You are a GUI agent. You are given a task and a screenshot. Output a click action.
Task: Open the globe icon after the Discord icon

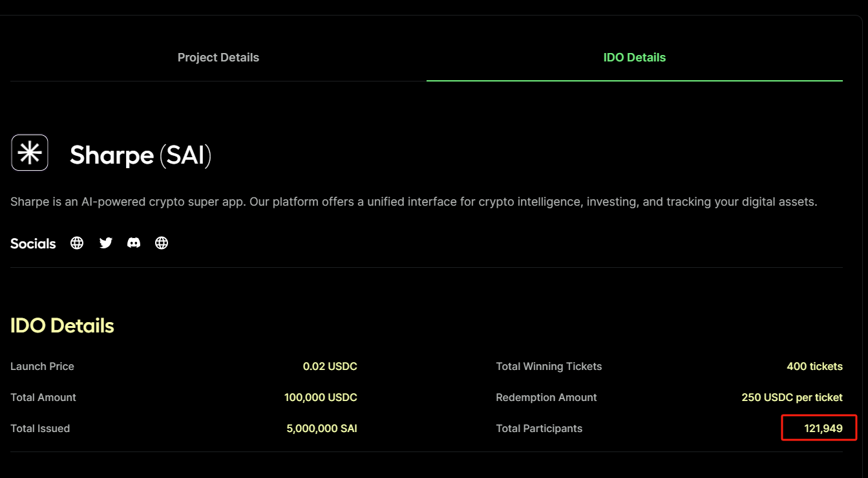pos(162,243)
